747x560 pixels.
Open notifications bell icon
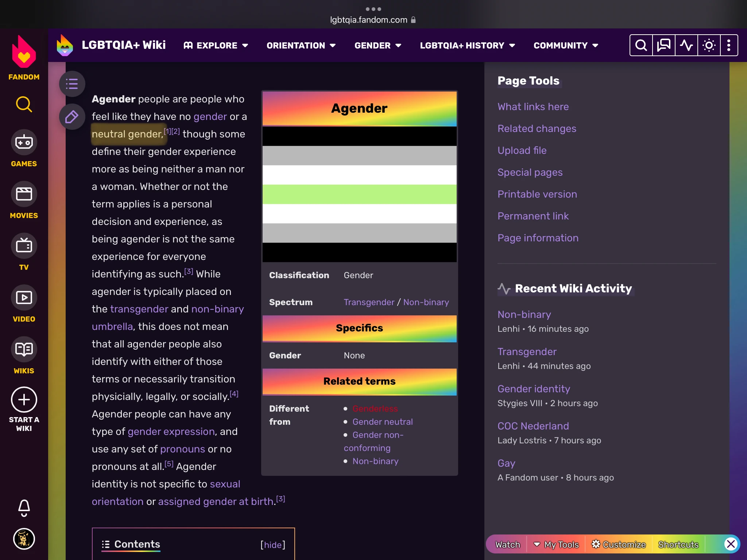pos(24,507)
